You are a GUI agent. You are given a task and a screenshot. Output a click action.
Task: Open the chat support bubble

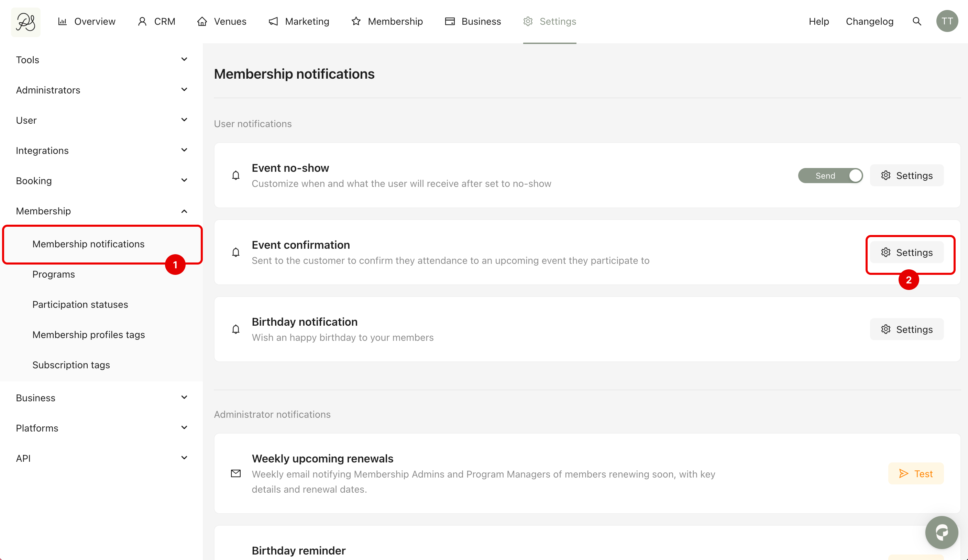pyautogui.click(x=941, y=532)
